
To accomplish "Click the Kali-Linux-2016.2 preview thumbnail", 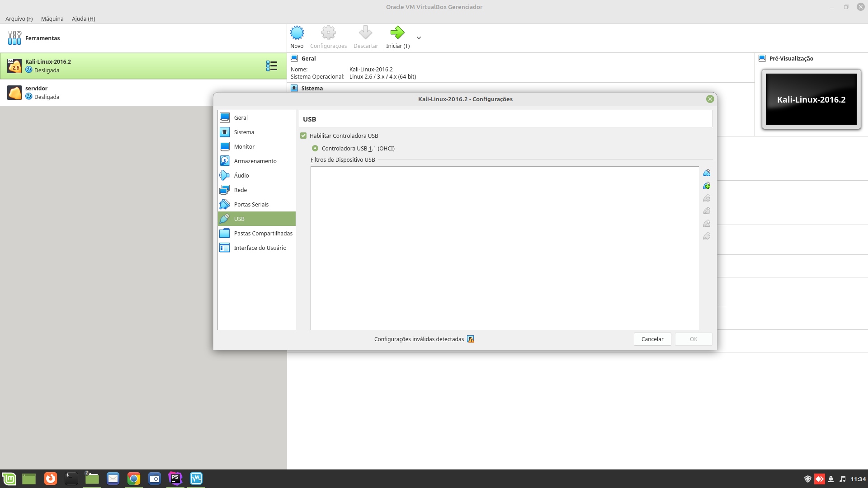I will (x=811, y=99).
